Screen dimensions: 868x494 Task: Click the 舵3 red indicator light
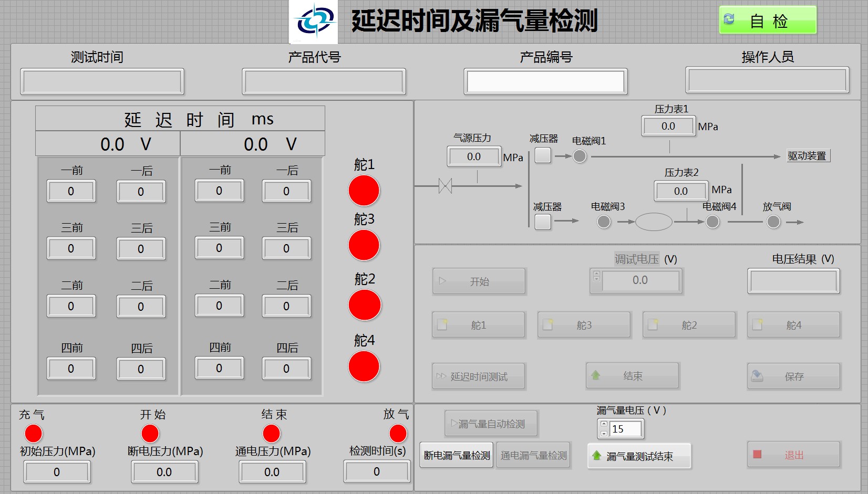364,245
